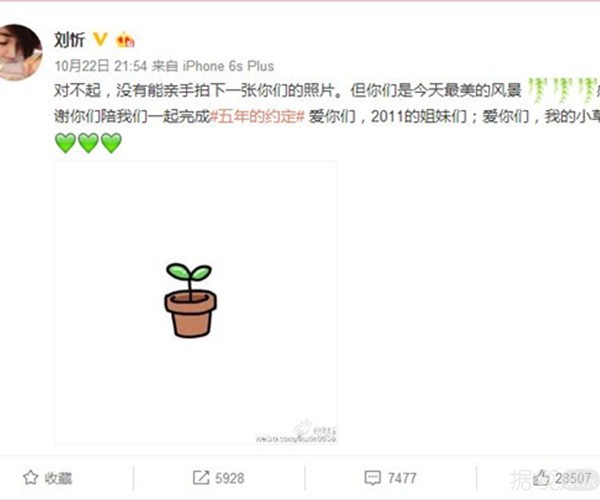Click the membership crown badge icon

pos(125,40)
